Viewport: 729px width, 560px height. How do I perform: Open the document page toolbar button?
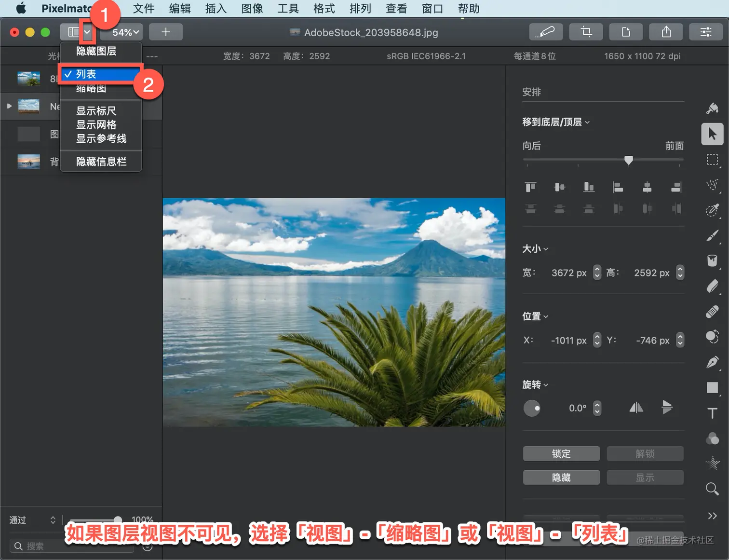pos(626,32)
